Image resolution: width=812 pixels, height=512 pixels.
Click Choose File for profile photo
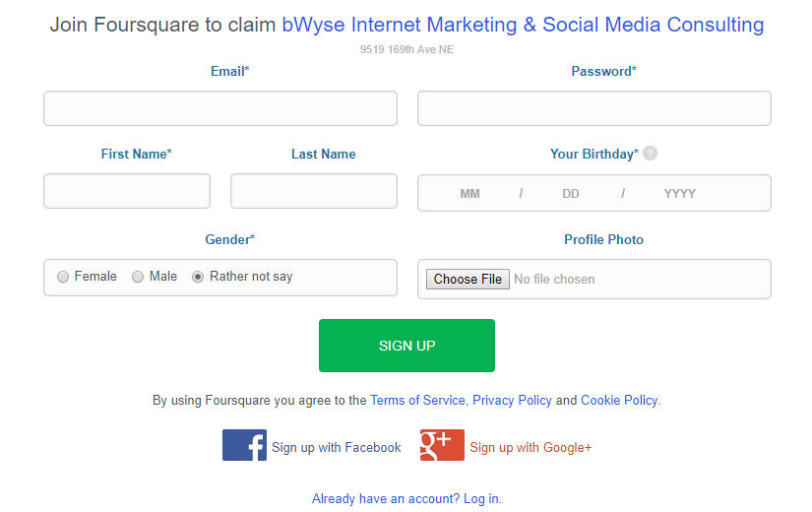click(468, 280)
